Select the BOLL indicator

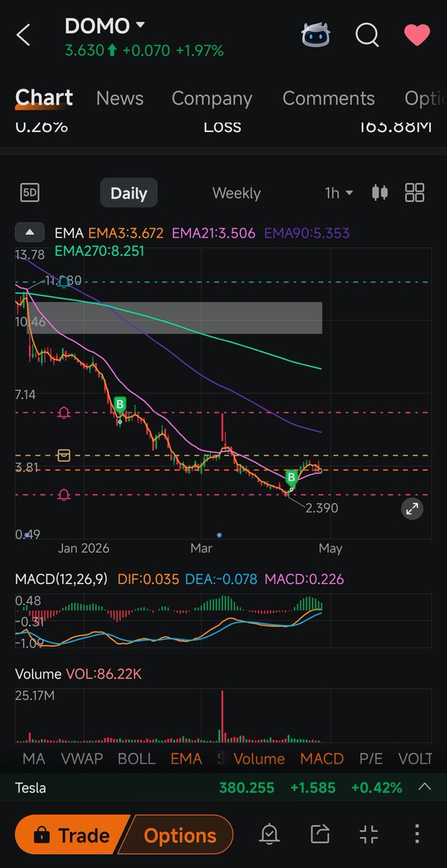coord(137,758)
